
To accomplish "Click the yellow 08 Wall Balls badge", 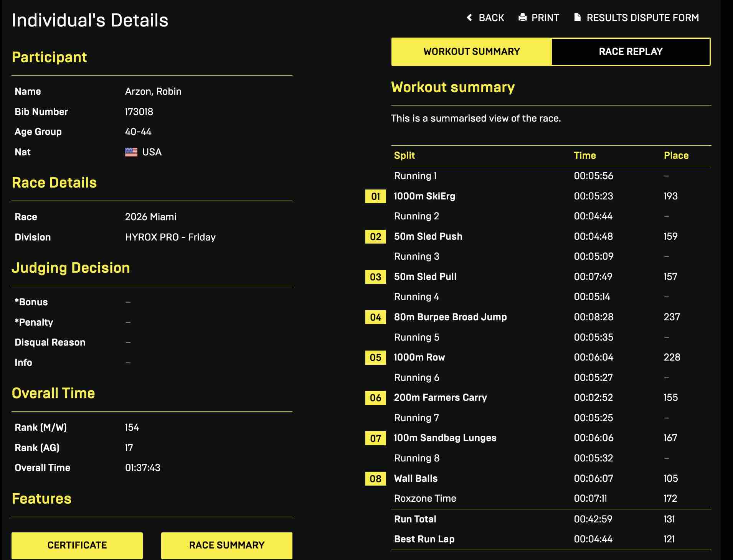I will (375, 479).
